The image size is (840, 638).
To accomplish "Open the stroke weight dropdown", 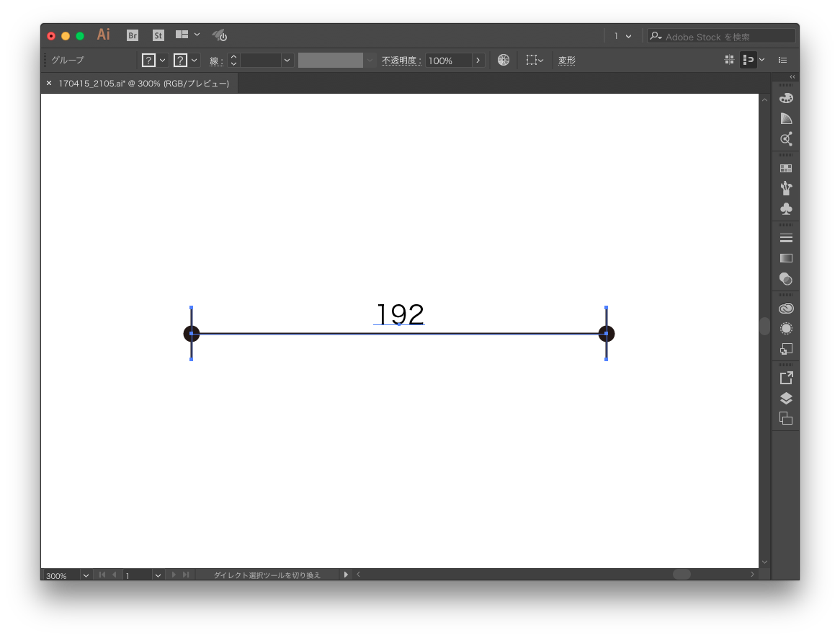I will pos(287,60).
